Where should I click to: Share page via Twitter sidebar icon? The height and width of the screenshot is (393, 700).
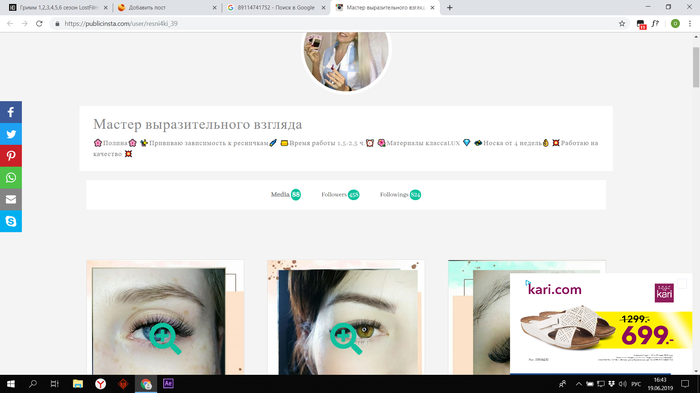point(11,134)
